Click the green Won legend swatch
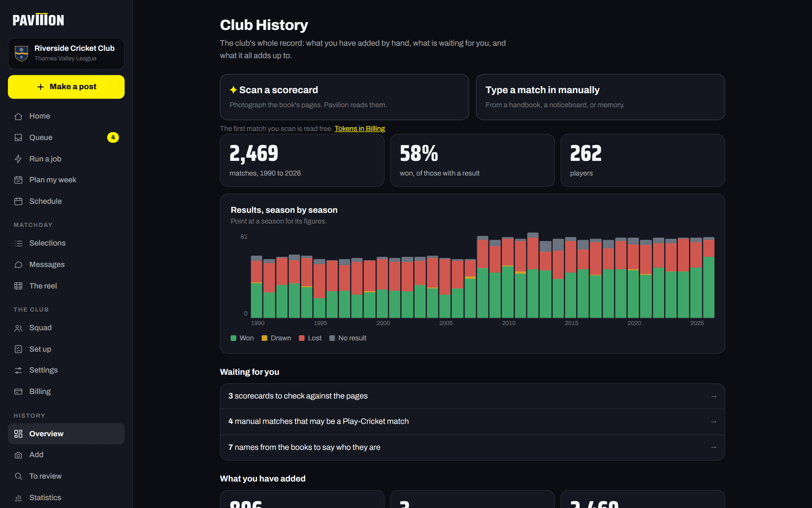812x508 pixels. (x=233, y=338)
